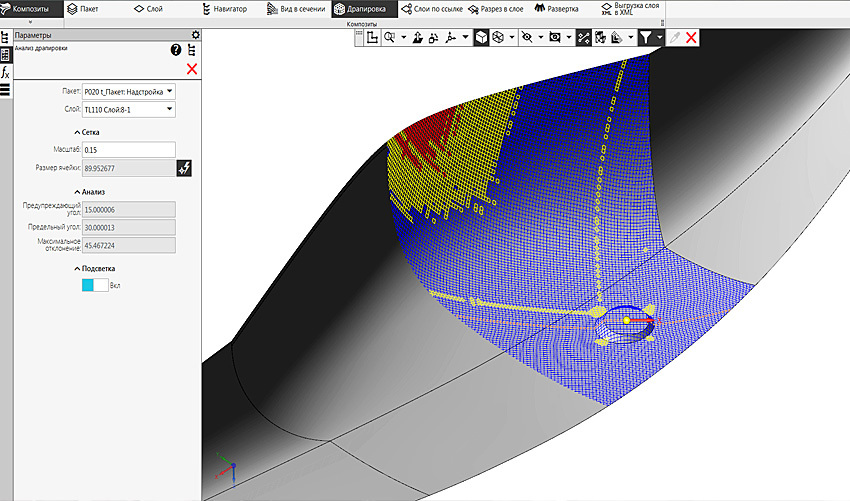Collapse the Анализ section
This screenshot has height=501, width=850.
(x=89, y=192)
